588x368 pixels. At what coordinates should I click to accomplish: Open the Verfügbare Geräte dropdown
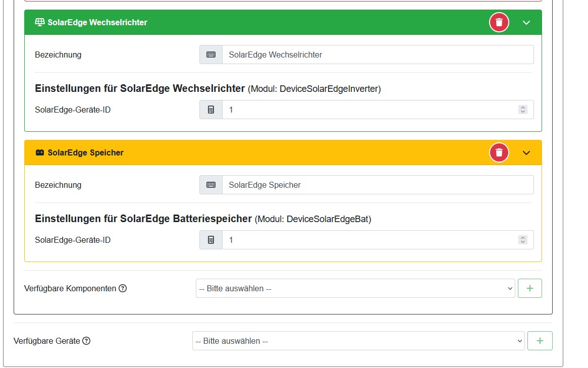coord(358,341)
